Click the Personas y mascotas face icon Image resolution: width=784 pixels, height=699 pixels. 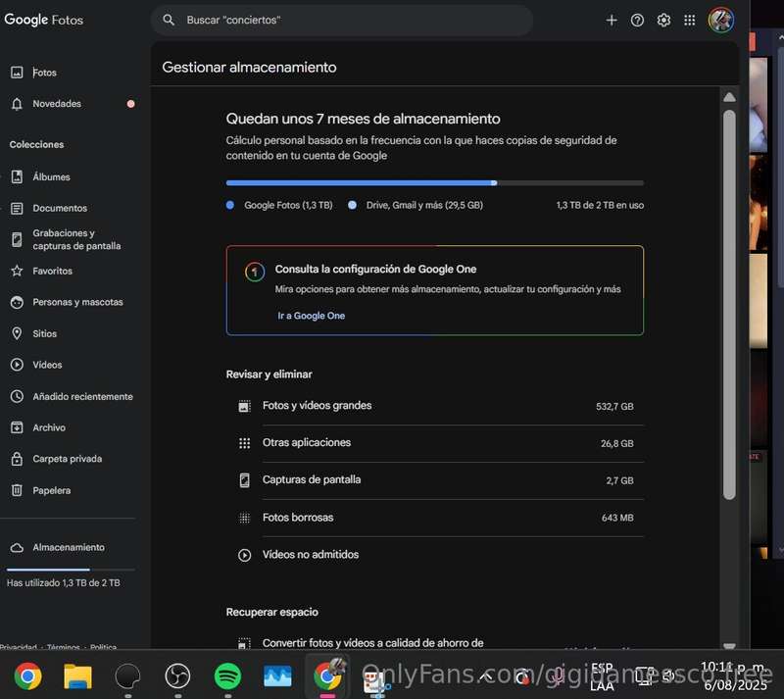[x=17, y=302]
